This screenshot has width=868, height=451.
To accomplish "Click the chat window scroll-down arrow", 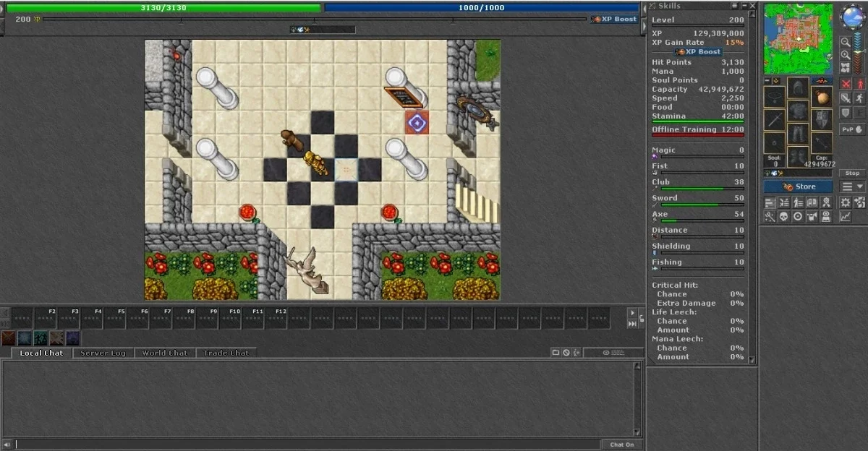I will 637,431.
